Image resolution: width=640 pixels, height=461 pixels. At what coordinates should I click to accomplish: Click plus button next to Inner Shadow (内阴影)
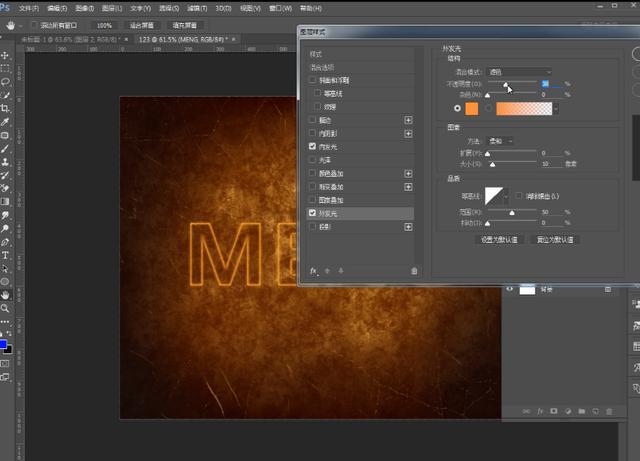[408, 134]
